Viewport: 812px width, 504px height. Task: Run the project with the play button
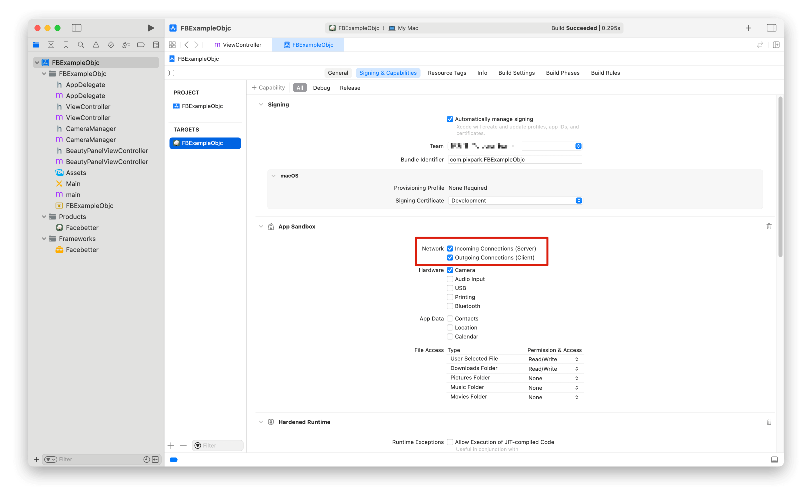click(x=151, y=28)
